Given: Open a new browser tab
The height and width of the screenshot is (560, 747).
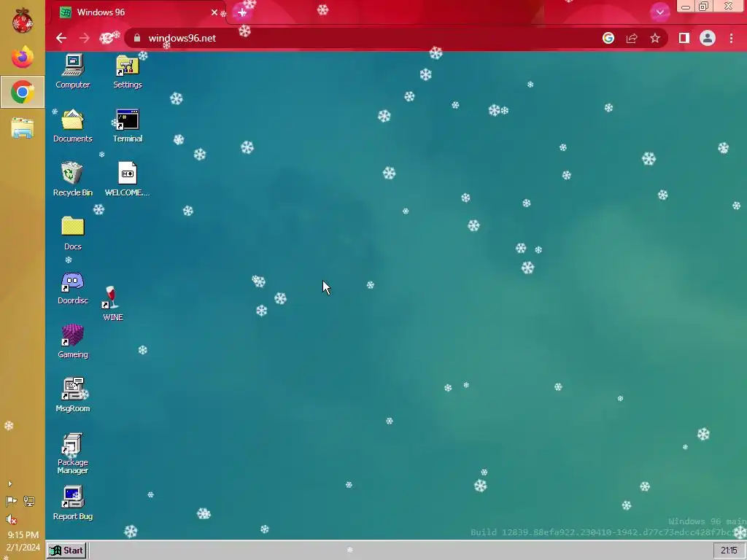Looking at the screenshot, I should coord(242,12).
